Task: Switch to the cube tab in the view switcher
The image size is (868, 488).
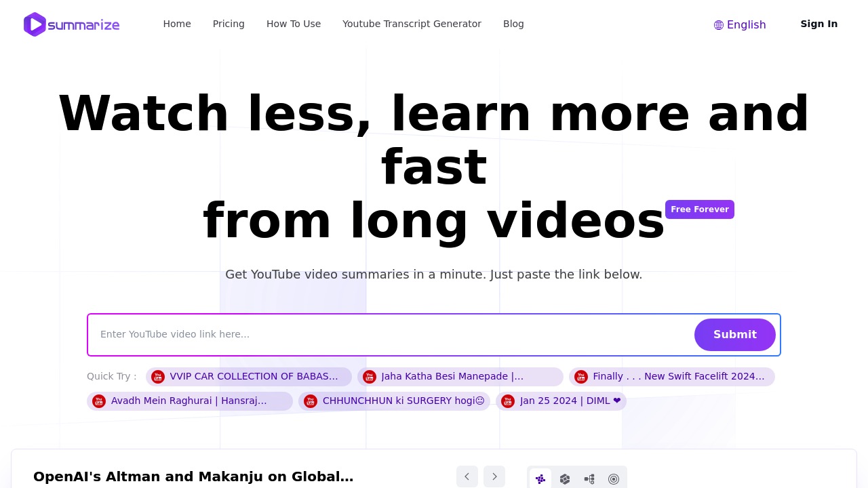Action: 564,478
